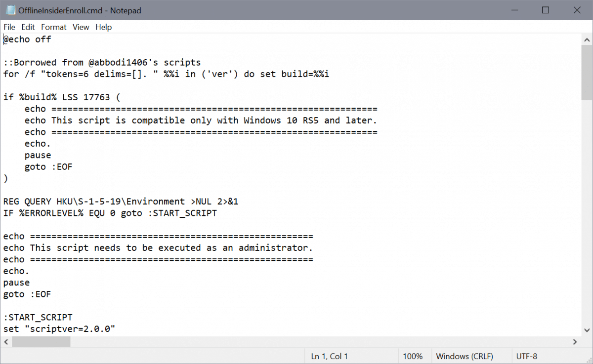Open the Edit menu
The image size is (593, 364).
(28, 27)
